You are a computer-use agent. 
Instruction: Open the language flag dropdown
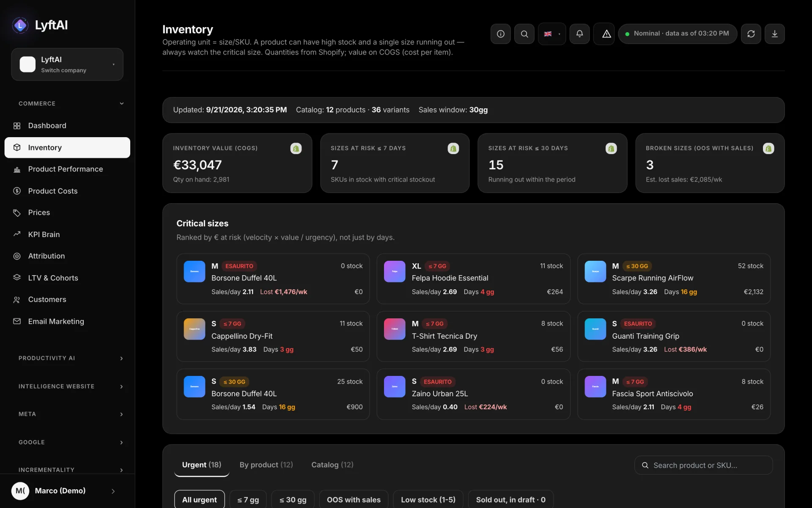pos(552,34)
